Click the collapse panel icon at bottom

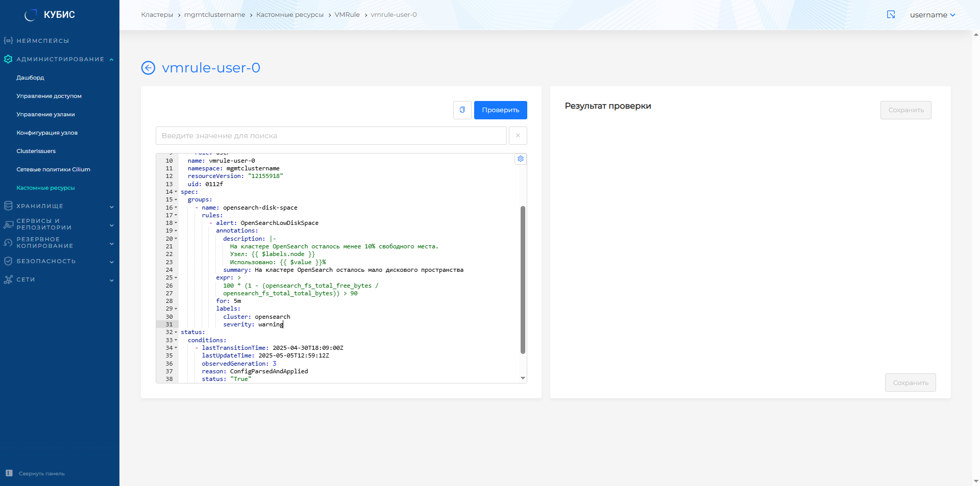pyautogui.click(x=9, y=473)
